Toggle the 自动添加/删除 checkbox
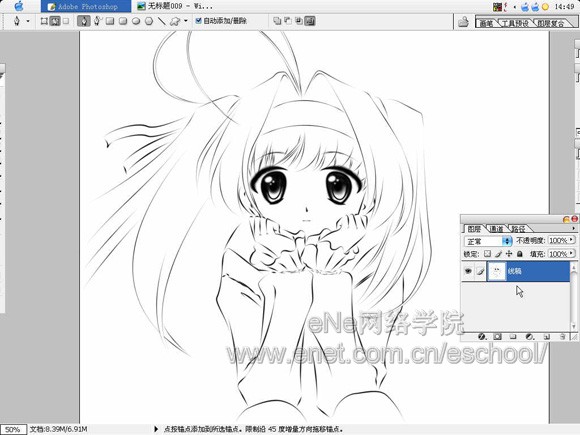Viewport: 580px width, 435px height. click(x=199, y=21)
